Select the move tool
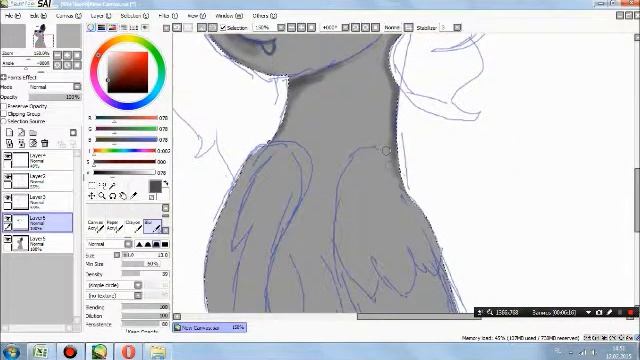The width and height of the screenshot is (640, 360). [91, 196]
